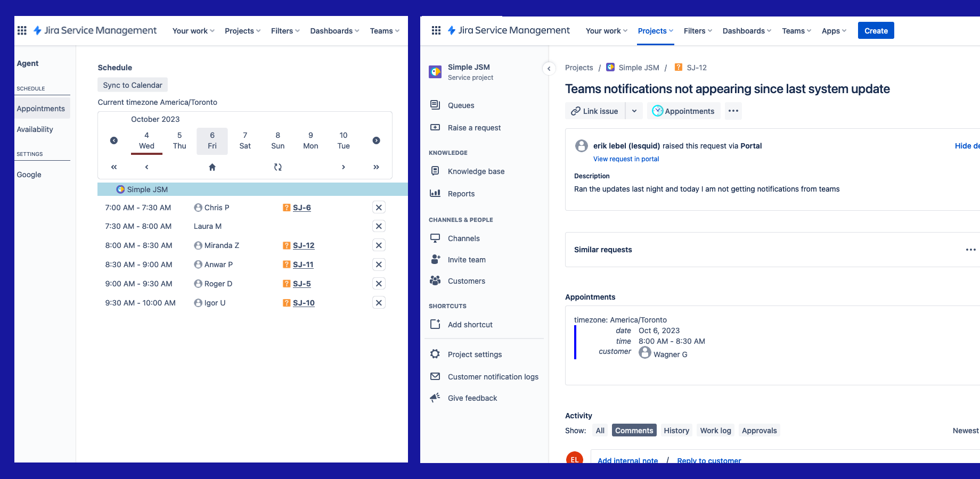Image resolution: width=980 pixels, height=479 pixels.
Task: Open the app switcher grid in the left window
Action: click(22, 30)
